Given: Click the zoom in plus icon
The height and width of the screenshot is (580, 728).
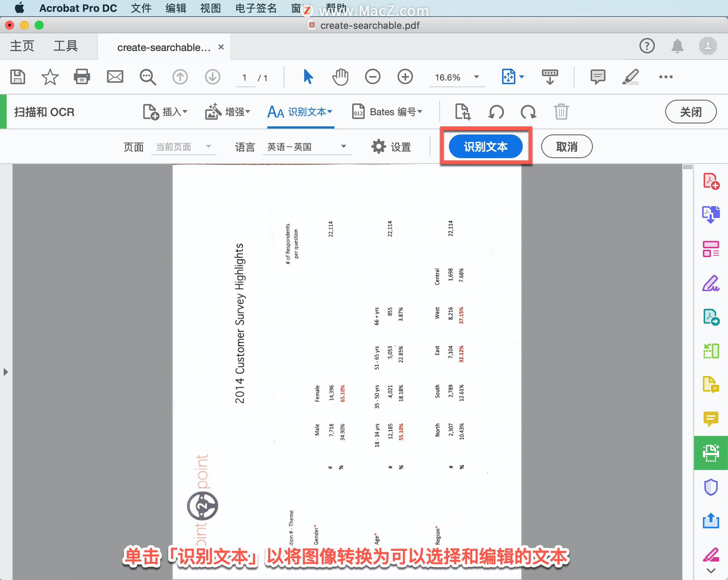Looking at the screenshot, I should coord(405,77).
